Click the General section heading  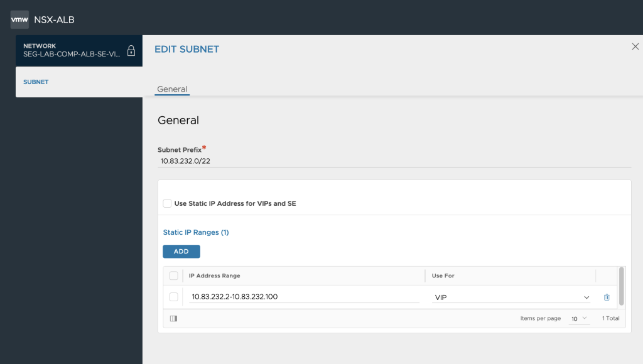[178, 120]
